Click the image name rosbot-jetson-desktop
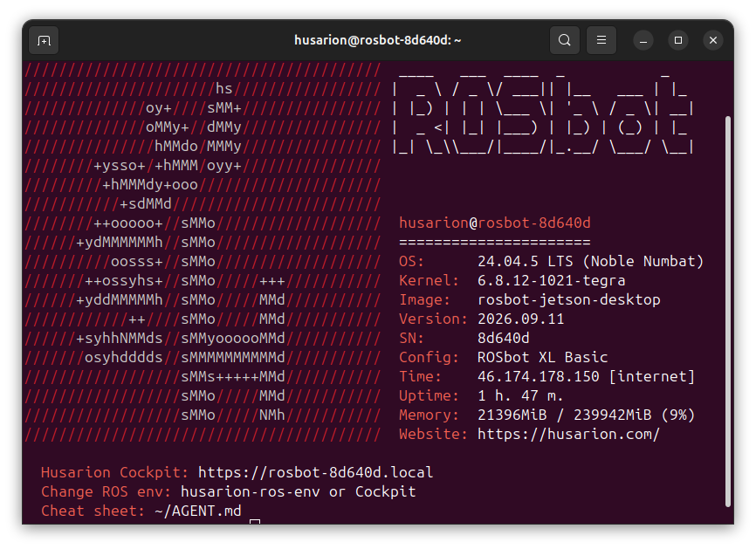This screenshot has height=549, width=756. 568,299
